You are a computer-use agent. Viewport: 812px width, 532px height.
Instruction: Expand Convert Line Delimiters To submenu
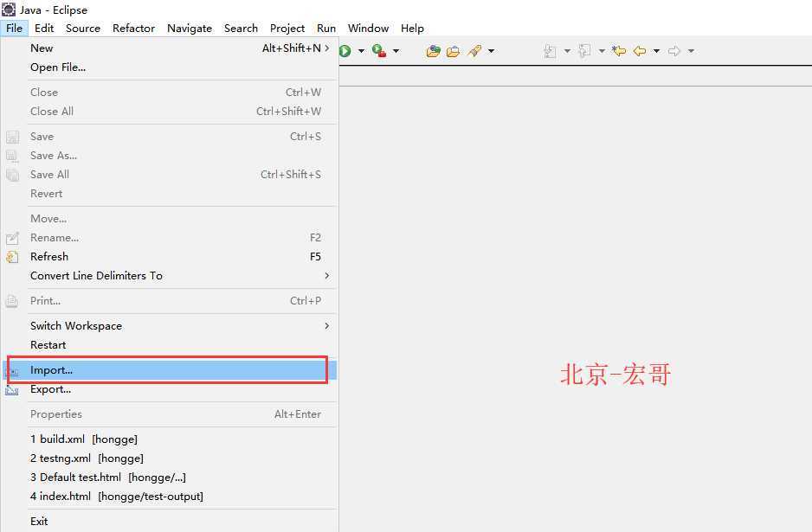pos(170,276)
